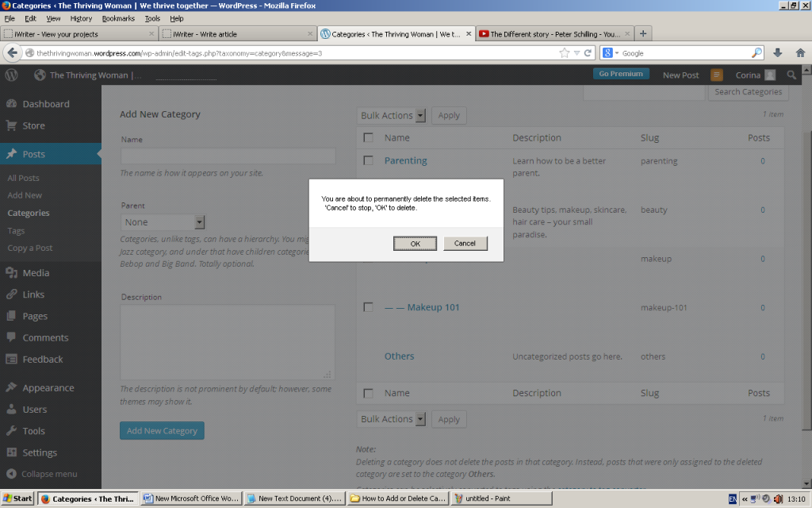Image resolution: width=812 pixels, height=508 pixels.
Task: Bookmark page with the star icon
Action: tap(564, 53)
